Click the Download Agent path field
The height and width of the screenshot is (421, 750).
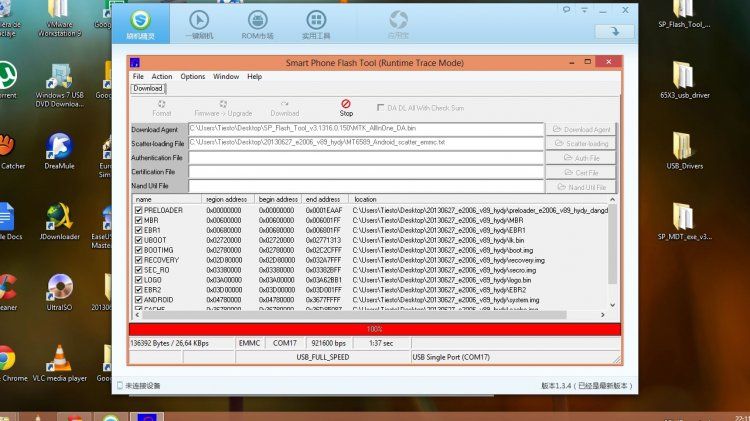(x=366, y=129)
